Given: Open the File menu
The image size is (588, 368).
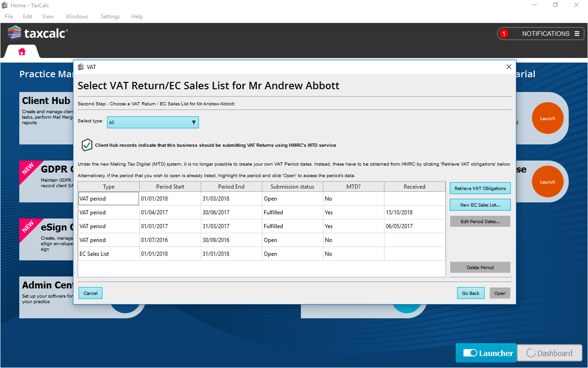Looking at the screenshot, I should tap(9, 17).
